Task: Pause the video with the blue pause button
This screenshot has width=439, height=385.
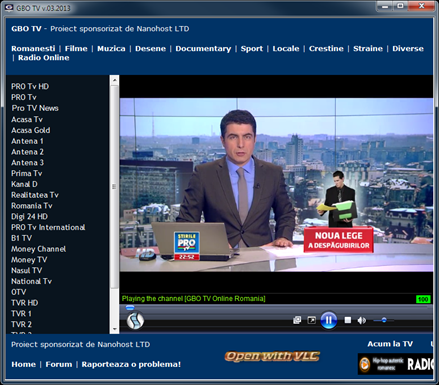Action: click(328, 320)
